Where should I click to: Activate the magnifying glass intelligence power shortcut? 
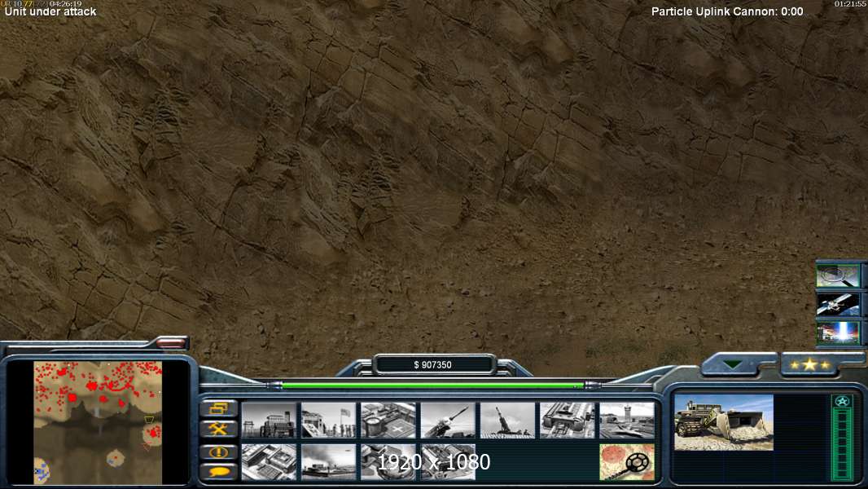coord(838,275)
